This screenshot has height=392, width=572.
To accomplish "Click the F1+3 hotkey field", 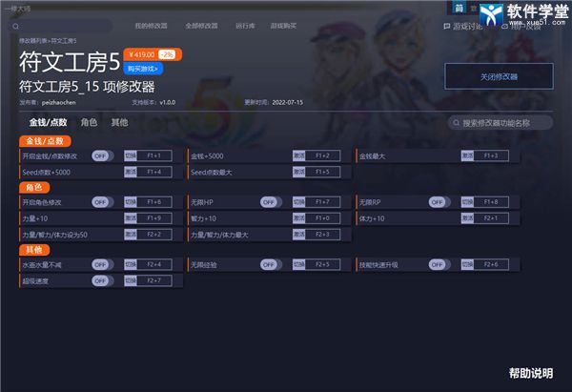I will click(491, 155).
